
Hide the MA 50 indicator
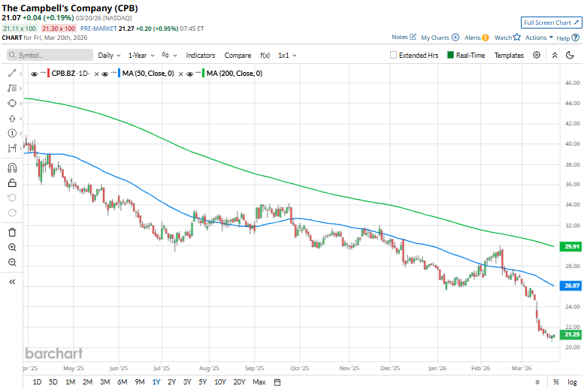pyautogui.click(x=105, y=74)
